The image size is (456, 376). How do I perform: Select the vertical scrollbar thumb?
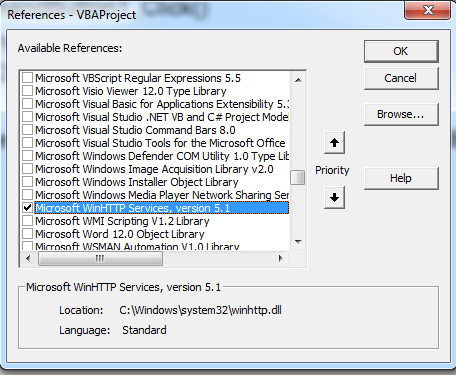[298, 177]
